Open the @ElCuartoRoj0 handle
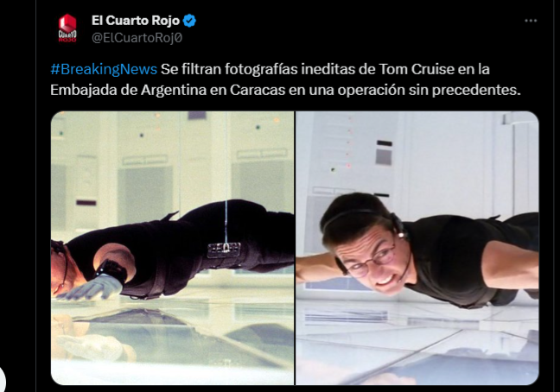Viewport: 560px width, 392px height. pos(137,38)
